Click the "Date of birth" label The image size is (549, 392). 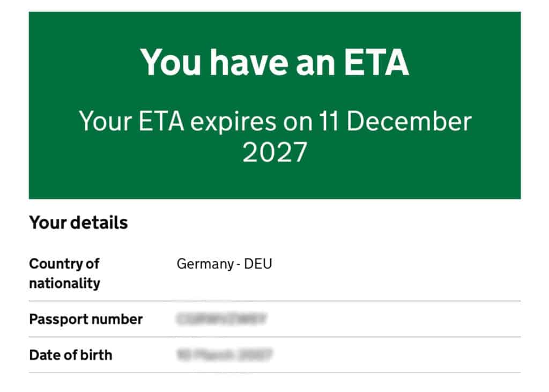71,355
